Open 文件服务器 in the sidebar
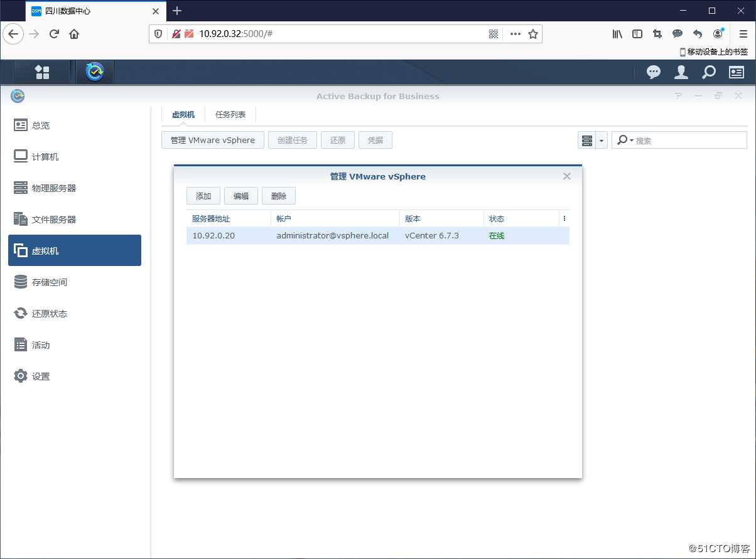 point(75,219)
